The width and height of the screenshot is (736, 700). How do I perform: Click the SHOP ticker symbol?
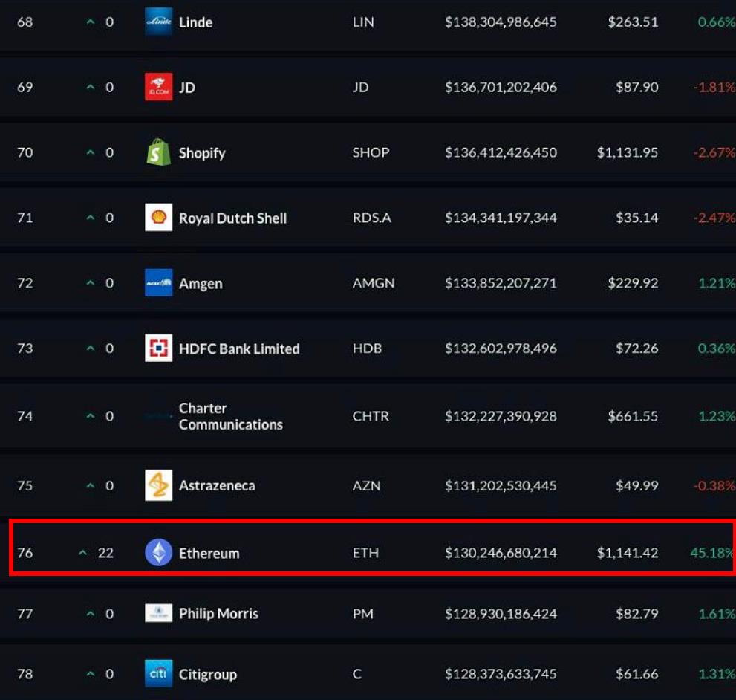(371, 152)
